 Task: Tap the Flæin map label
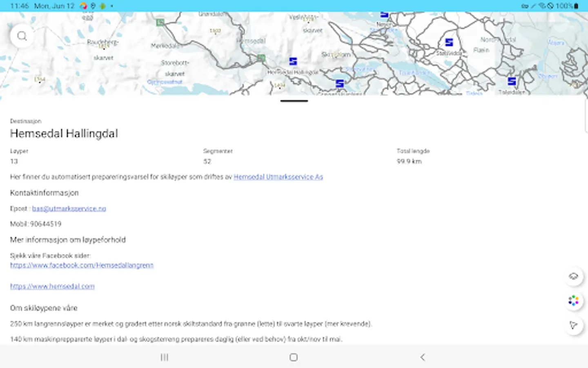pyautogui.click(x=481, y=50)
